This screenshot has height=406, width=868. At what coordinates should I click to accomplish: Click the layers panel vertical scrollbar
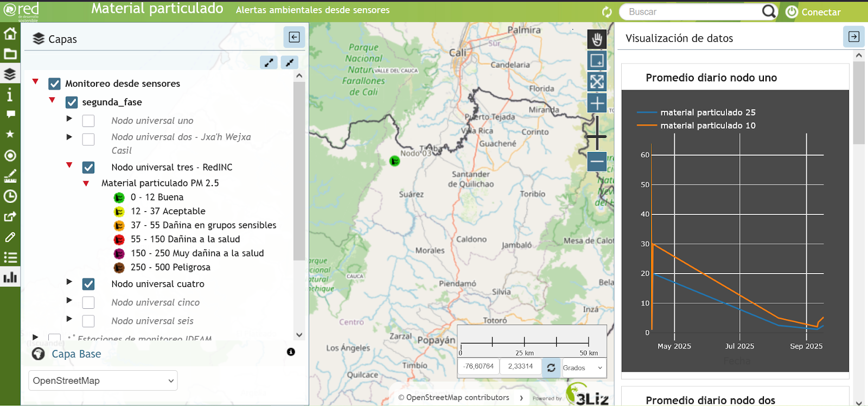tap(299, 171)
